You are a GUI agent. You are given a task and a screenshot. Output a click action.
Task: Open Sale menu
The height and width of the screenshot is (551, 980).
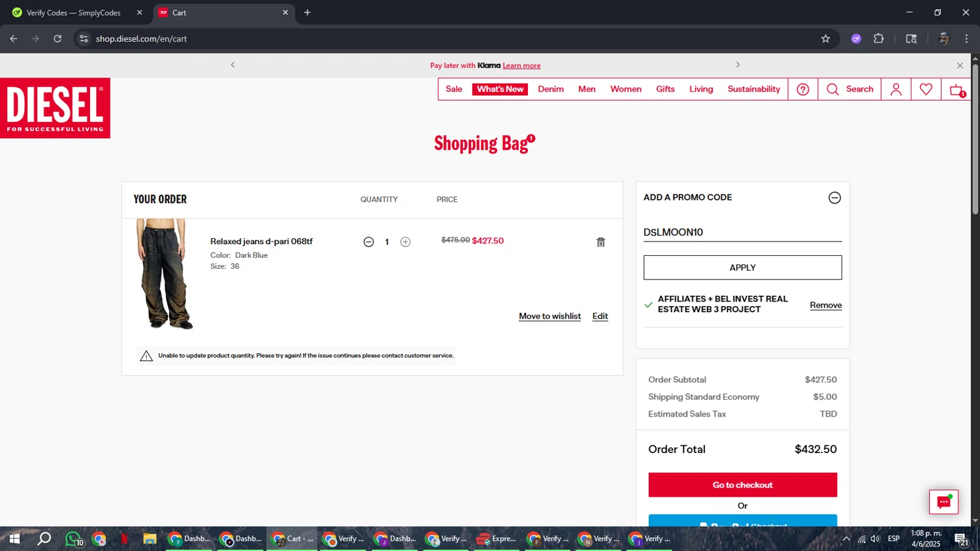click(x=453, y=89)
